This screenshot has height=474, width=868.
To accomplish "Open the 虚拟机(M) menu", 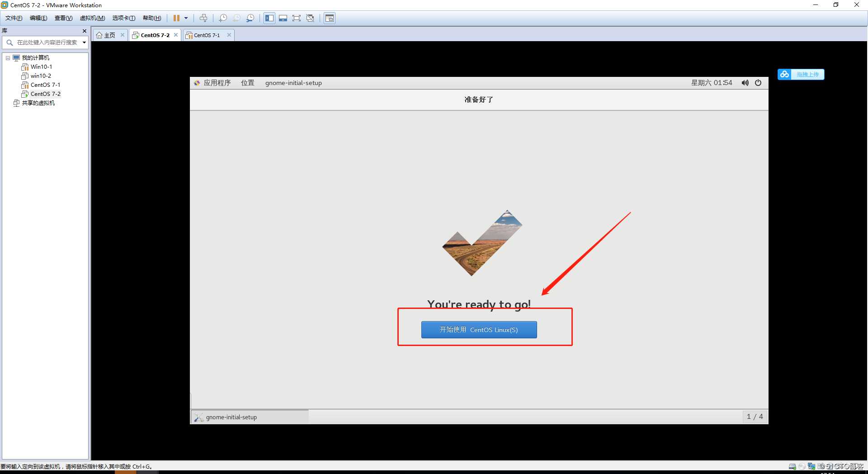I will click(x=92, y=18).
